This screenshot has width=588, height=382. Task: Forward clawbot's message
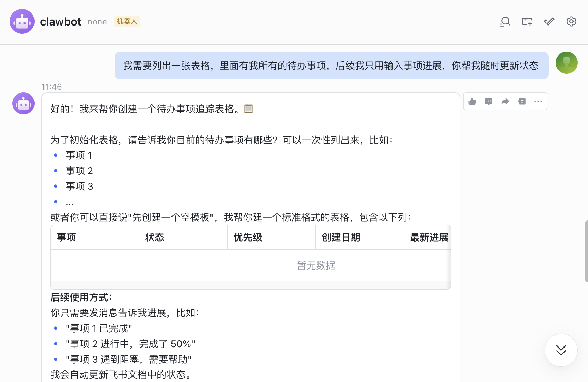click(505, 101)
